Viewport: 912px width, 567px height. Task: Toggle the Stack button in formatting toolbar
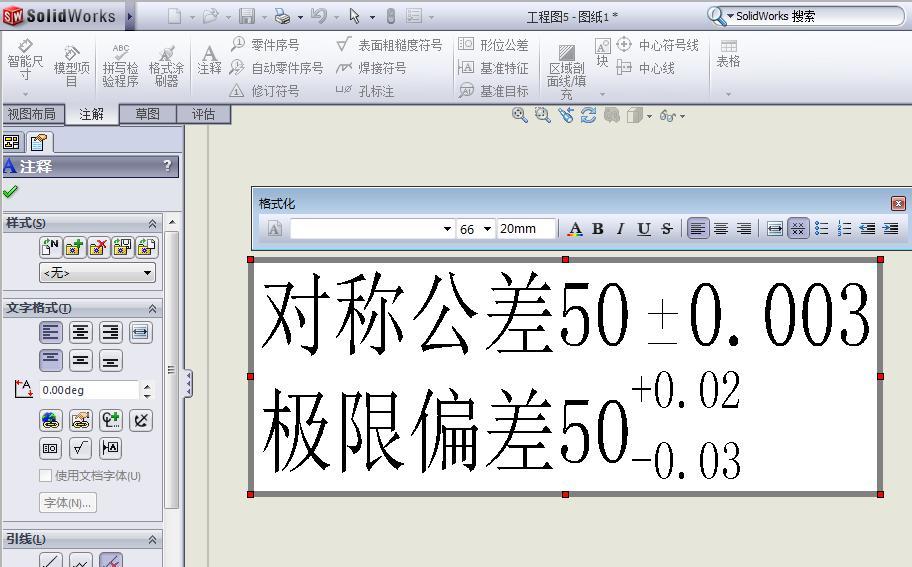point(798,229)
